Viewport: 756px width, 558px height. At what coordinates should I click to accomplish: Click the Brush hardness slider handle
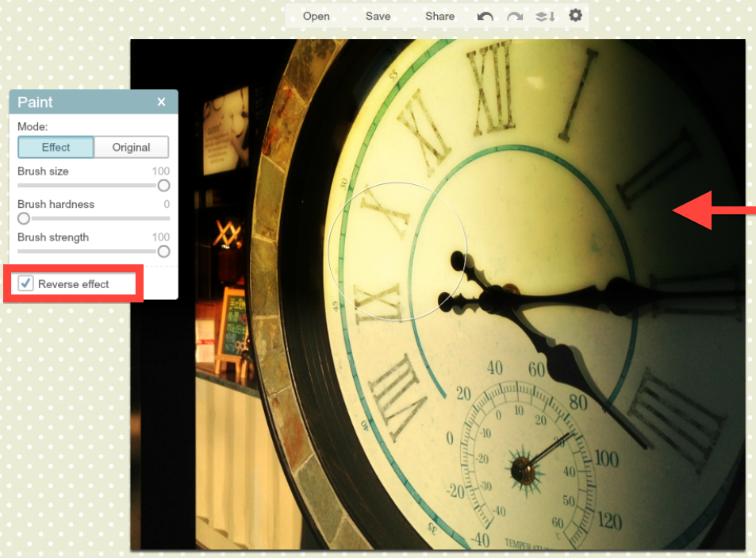pos(24,218)
